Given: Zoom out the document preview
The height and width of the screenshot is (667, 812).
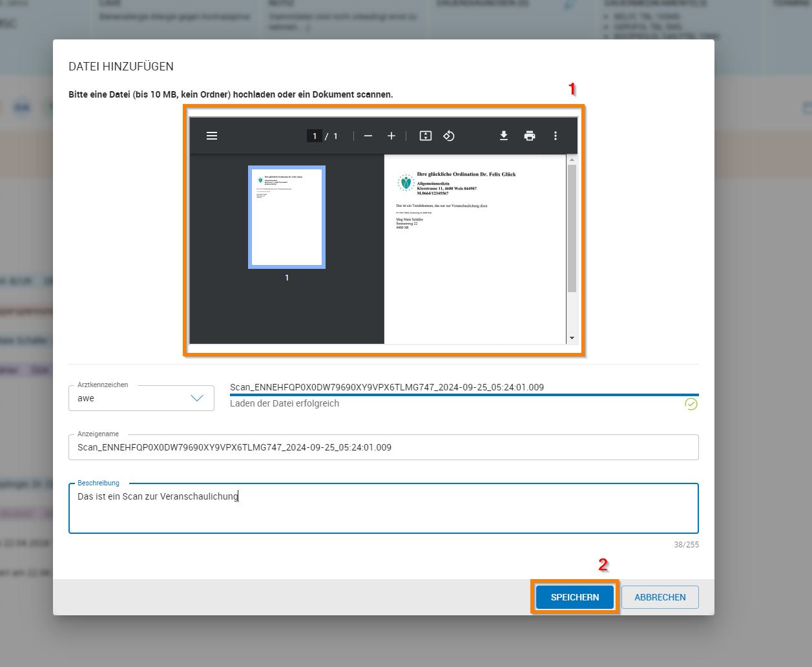Looking at the screenshot, I should coord(368,136).
